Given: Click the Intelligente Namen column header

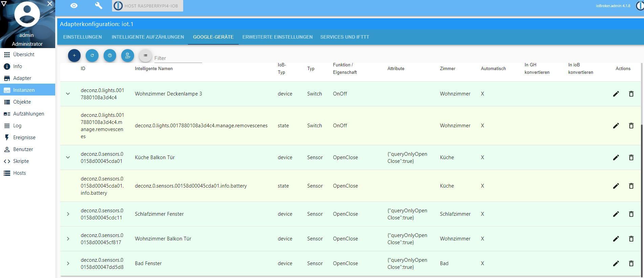Looking at the screenshot, I should point(154,69).
